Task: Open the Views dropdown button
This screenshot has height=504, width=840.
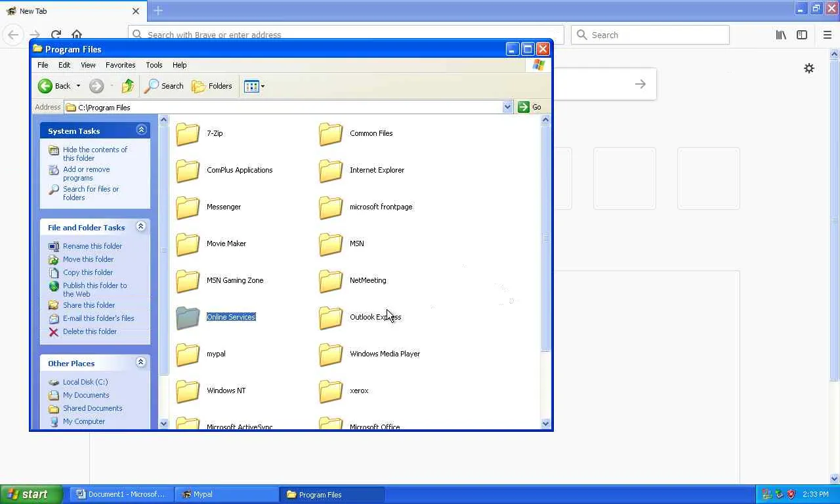Action: coord(254,86)
